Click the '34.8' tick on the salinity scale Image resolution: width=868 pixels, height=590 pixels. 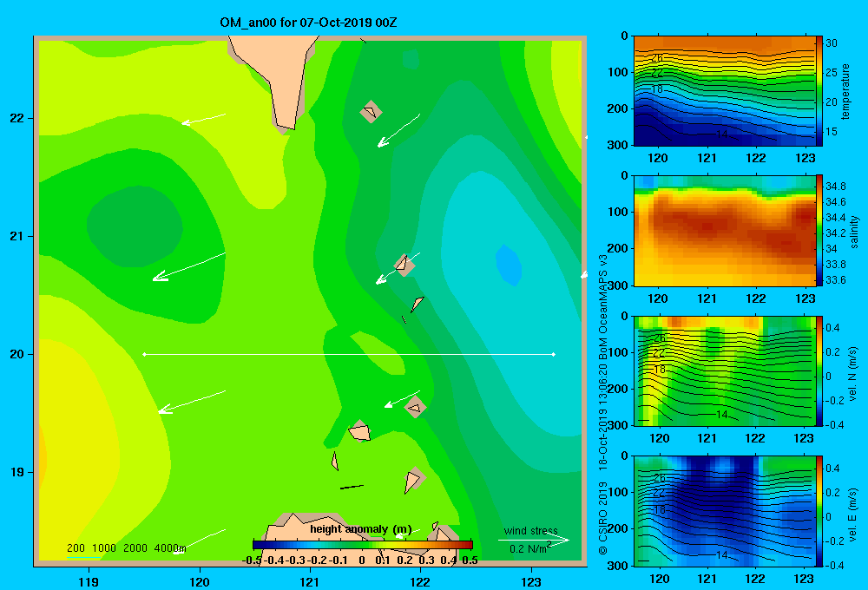(x=835, y=186)
